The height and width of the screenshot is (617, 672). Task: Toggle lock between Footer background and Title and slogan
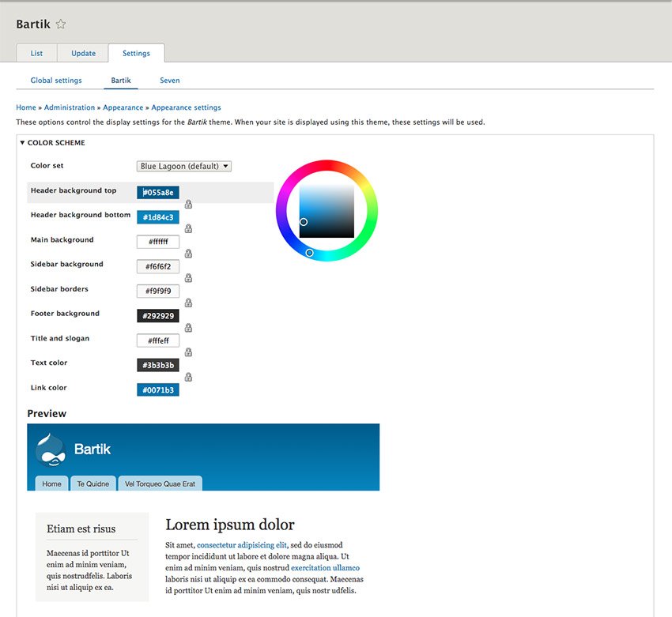188,328
